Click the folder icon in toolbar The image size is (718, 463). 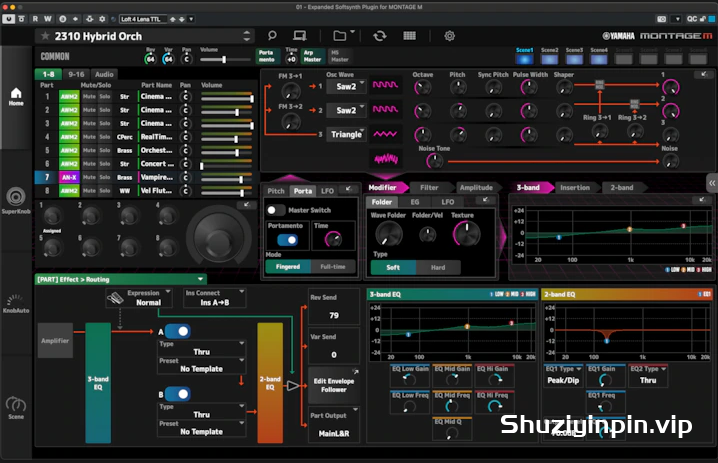click(x=340, y=36)
